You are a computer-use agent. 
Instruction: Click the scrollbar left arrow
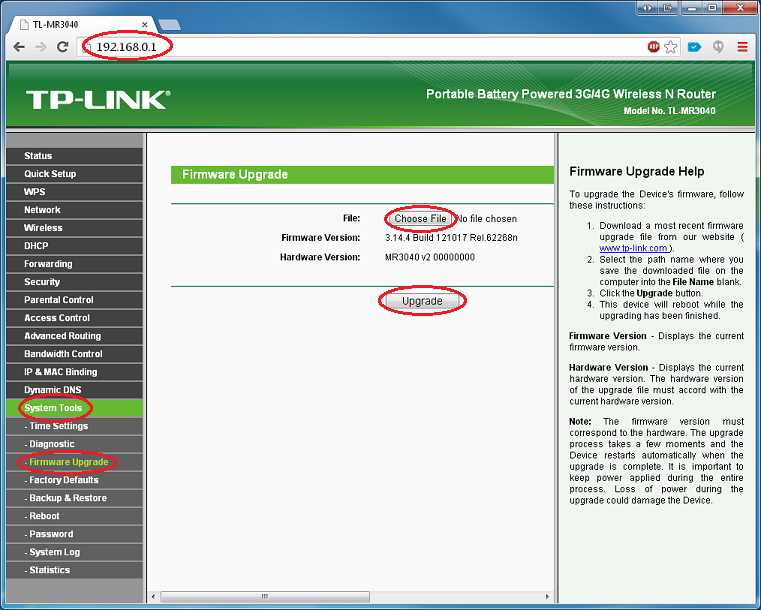tap(153, 596)
